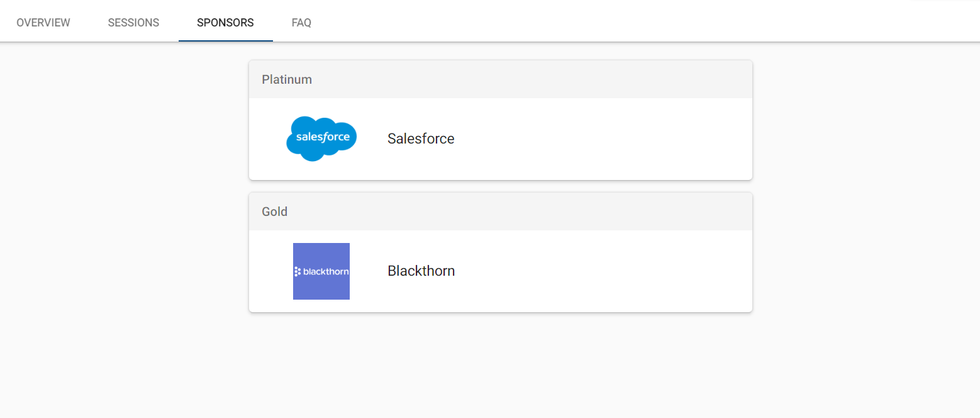
Task: Open the Sessions tab
Action: [x=133, y=23]
